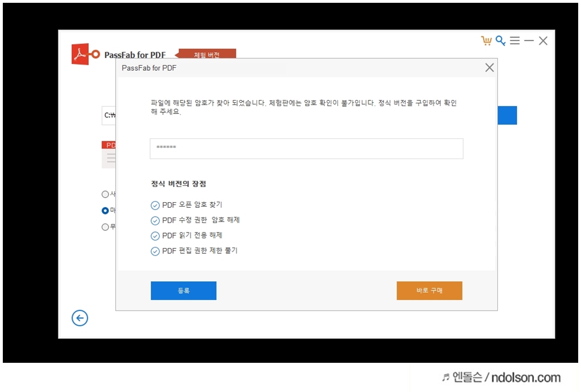Click the PassFab PDF logo icon
Image resolution: width=581 pixels, height=392 pixels.
tap(85, 54)
